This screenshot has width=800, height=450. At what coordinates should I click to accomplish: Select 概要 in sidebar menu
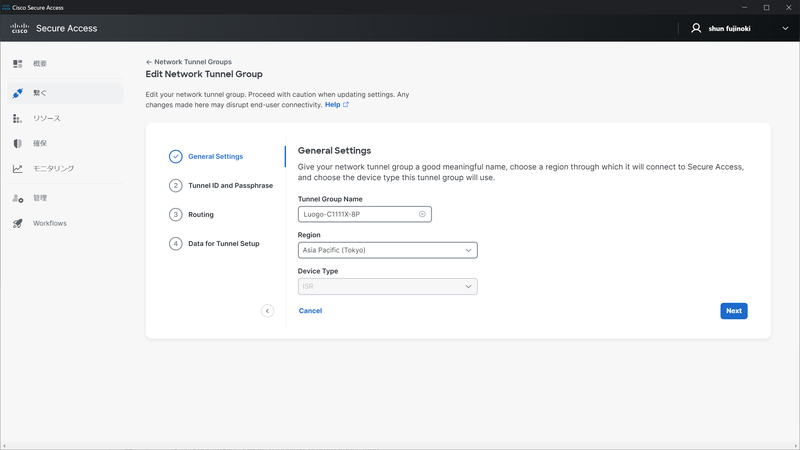click(40, 64)
